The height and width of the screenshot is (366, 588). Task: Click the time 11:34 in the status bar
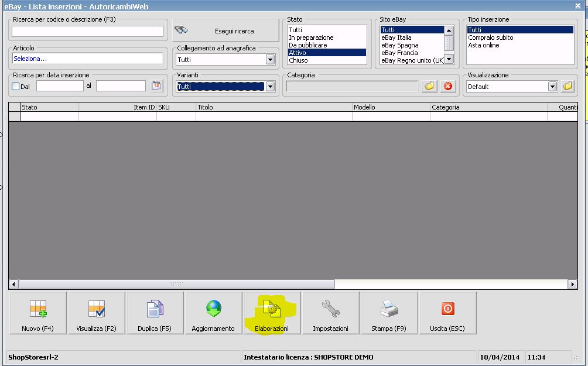point(536,357)
